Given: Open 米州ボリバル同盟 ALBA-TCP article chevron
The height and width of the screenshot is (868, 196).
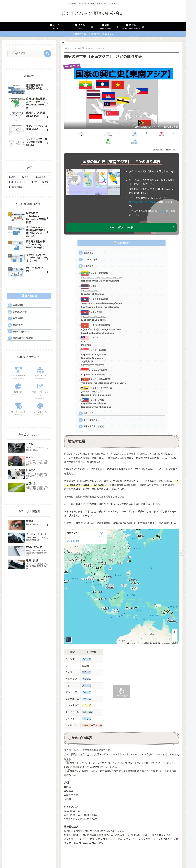Looking at the screenshot, I should coord(48,117).
